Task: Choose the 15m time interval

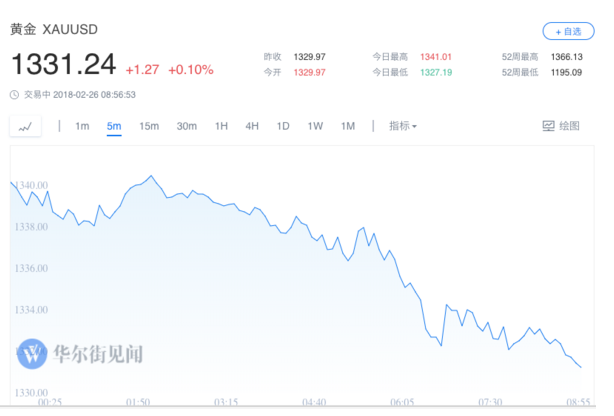Action: click(149, 126)
